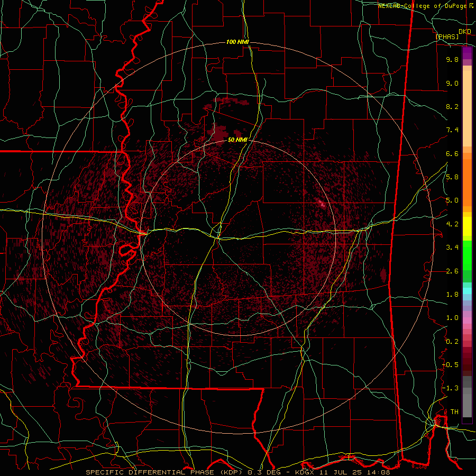The width and height of the screenshot is (476, 476).
Task: Pick the pink segment of the color bar
Action: [x=467, y=321]
